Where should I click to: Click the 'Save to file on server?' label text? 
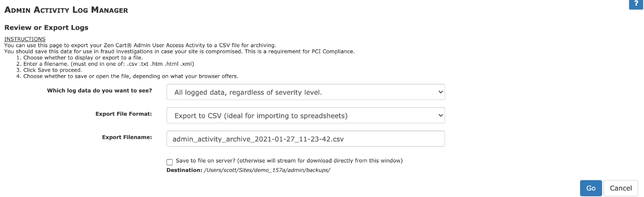205,161
